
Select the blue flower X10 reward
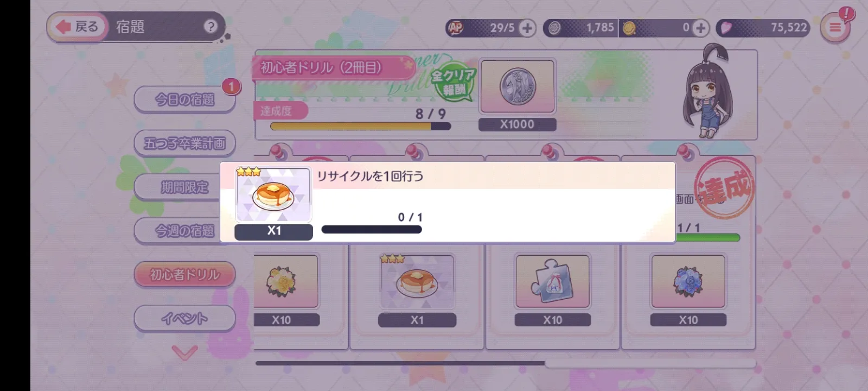[x=688, y=281]
